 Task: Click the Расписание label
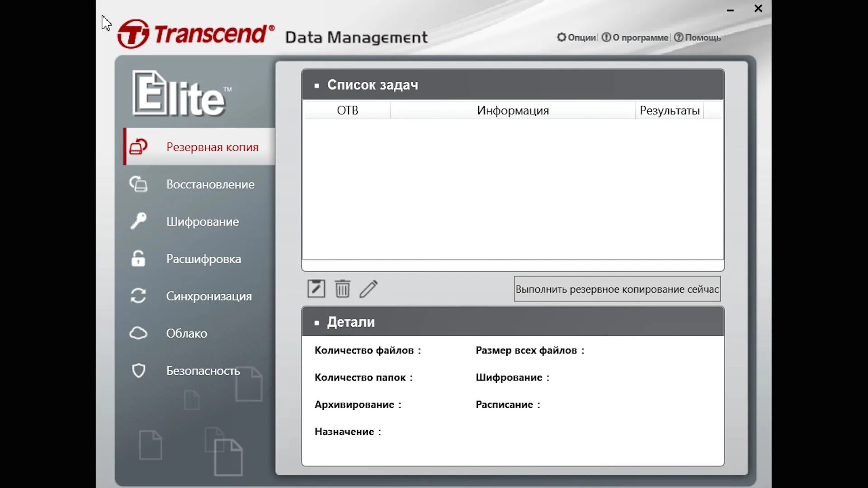coord(508,404)
